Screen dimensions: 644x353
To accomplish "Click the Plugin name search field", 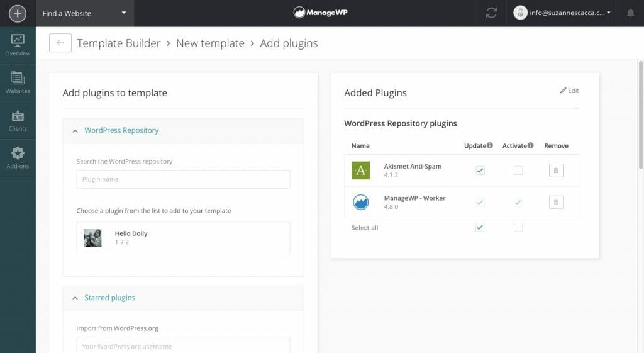I will pos(183,179).
